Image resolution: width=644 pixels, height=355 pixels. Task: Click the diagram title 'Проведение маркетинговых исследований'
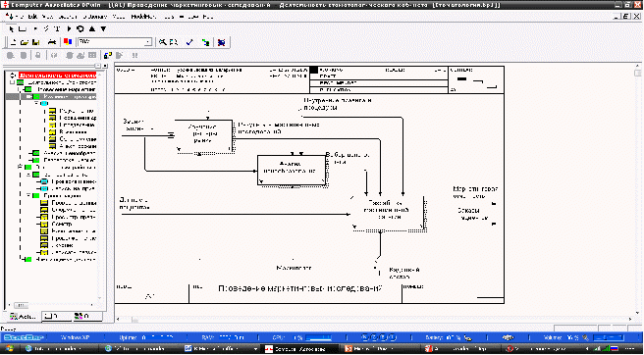coord(300,289)
